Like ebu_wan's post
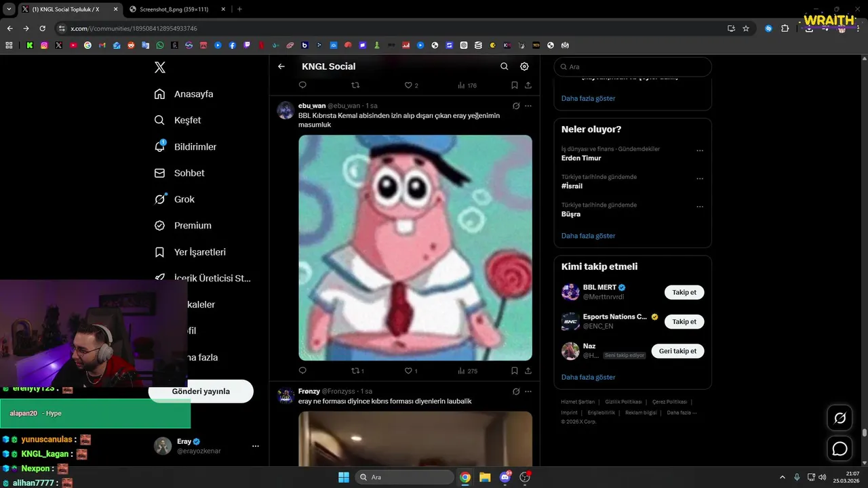 pyautogui.click(x=411, y=371)
